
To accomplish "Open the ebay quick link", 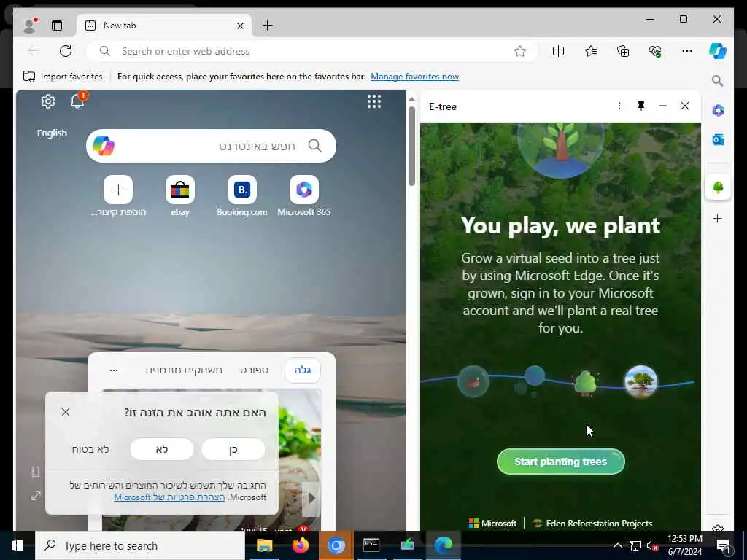I will point(180,190).
